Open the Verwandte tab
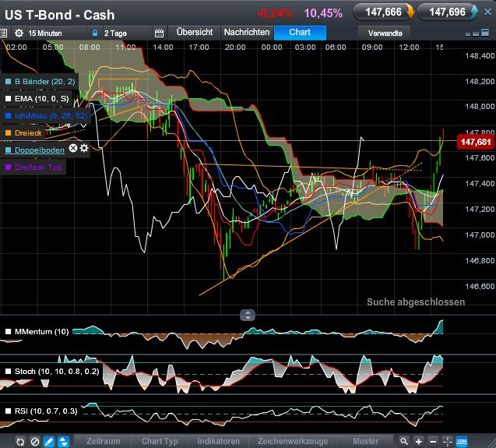 pos(385,33)
